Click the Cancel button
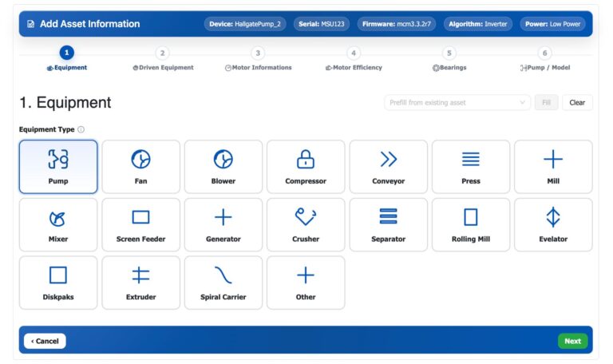Image resolution: width=613 pixels, height=364 pixels. (45, 341)
